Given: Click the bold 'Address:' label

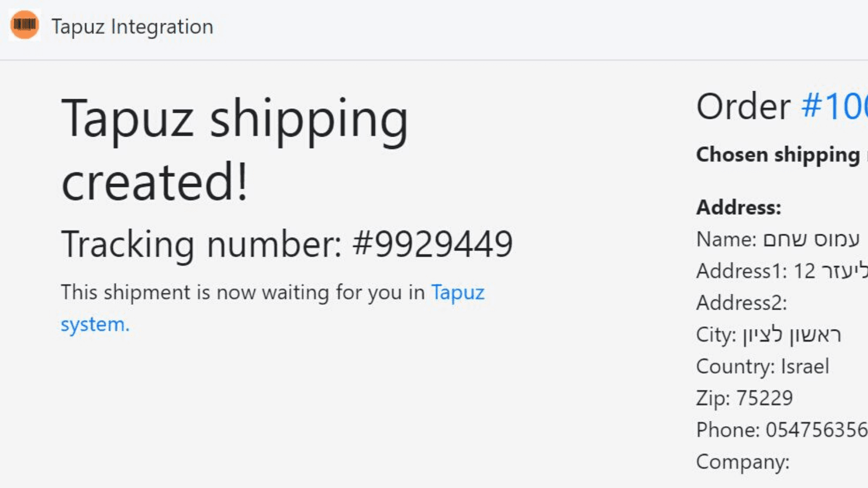Looking at the screenshot, I should pyautogui.click(x=738, y=207).
